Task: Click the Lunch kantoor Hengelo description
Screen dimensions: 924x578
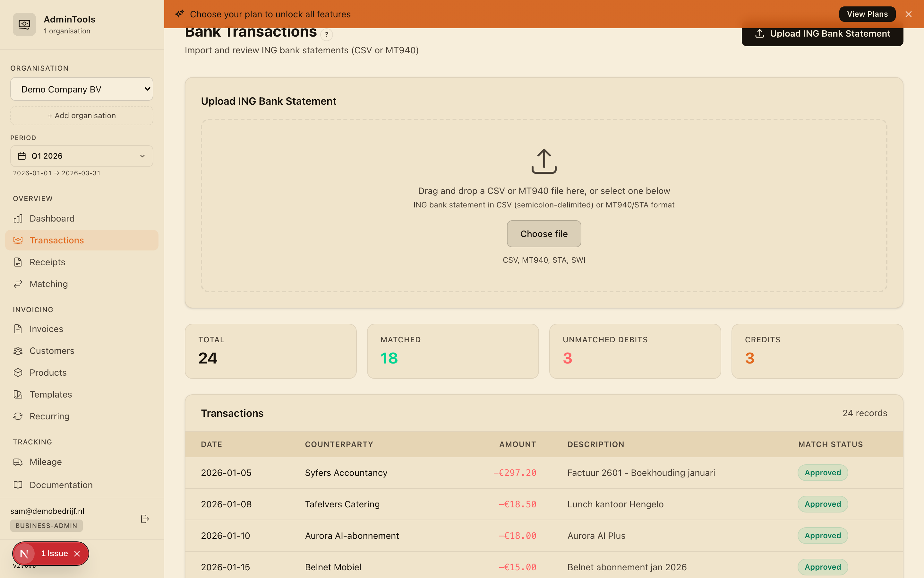Action: (x=615, y=504)
